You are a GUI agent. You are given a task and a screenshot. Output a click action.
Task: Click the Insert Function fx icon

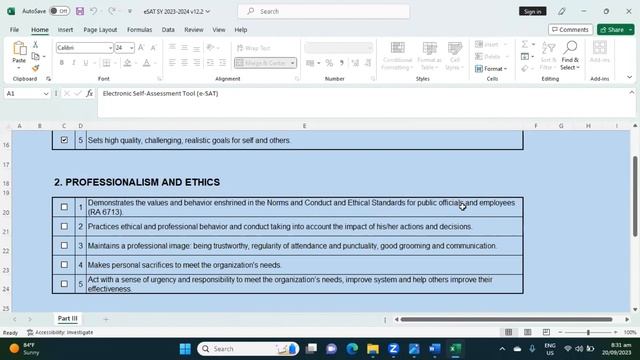click(89, 93)
